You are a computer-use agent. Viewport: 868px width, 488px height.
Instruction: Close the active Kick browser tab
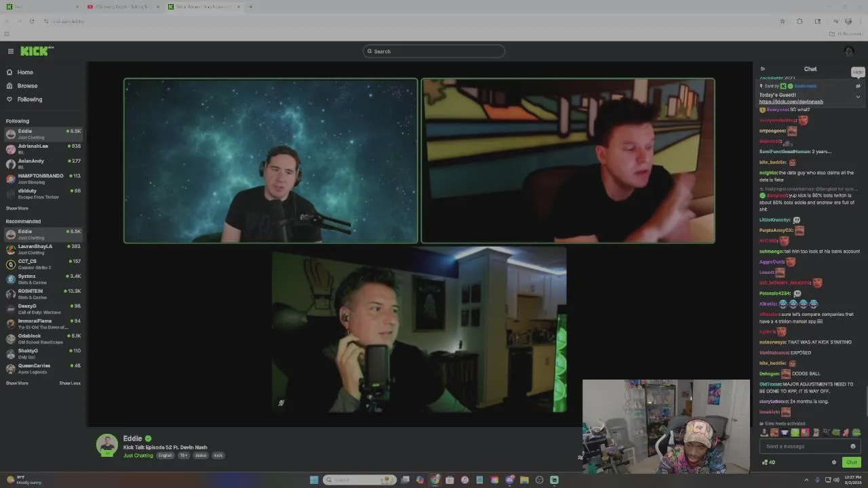(x=239, y=7)
